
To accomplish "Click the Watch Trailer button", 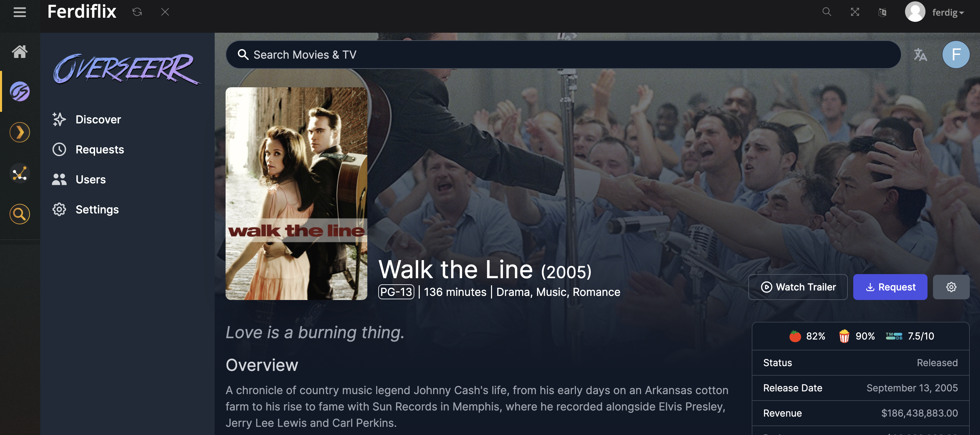I will coord(798,287).
